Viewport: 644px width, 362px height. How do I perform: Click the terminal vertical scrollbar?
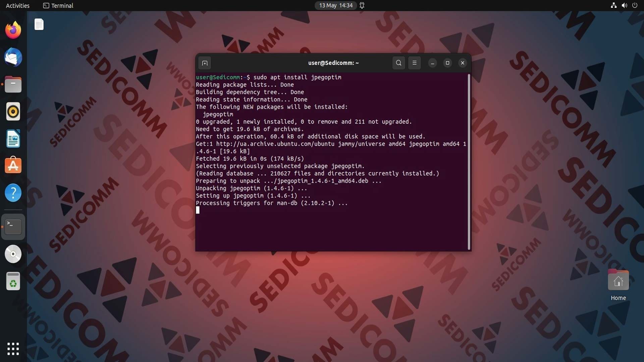[469, 162]
